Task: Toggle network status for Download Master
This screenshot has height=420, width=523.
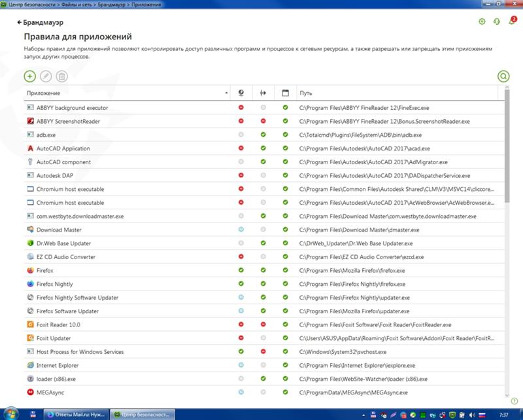Action: click(241, 230)
